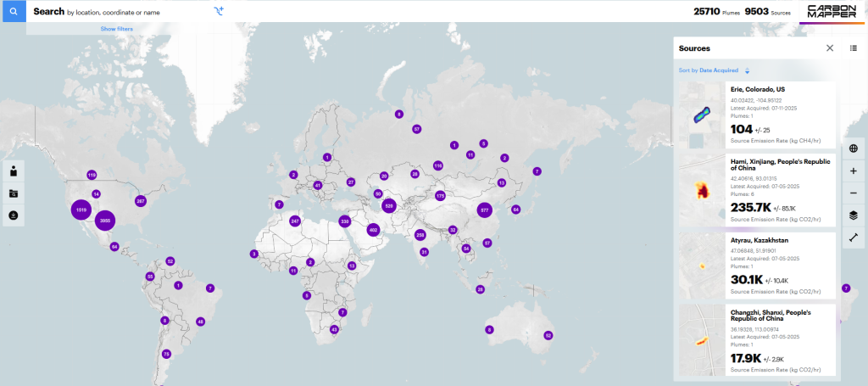
Task: Click in the Search by location field
Action: [x=119, y=12]
